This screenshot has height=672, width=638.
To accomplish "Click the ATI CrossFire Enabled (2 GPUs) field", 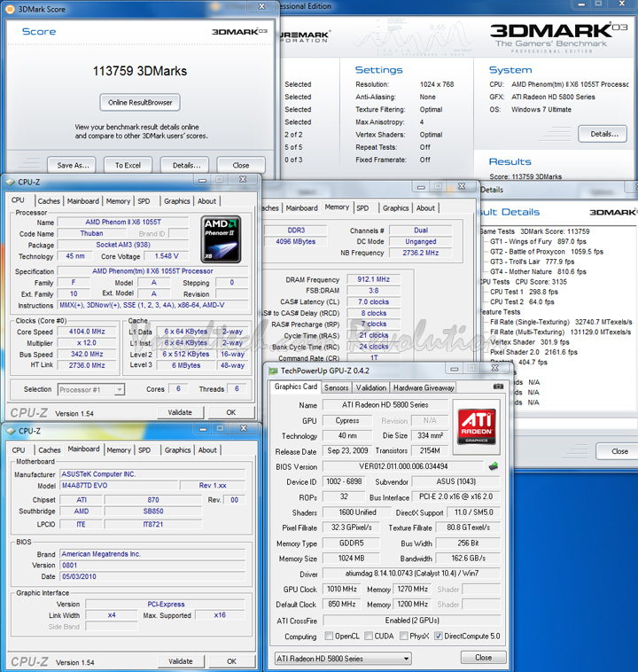I will pyautogui.click(x=412, y=621).
